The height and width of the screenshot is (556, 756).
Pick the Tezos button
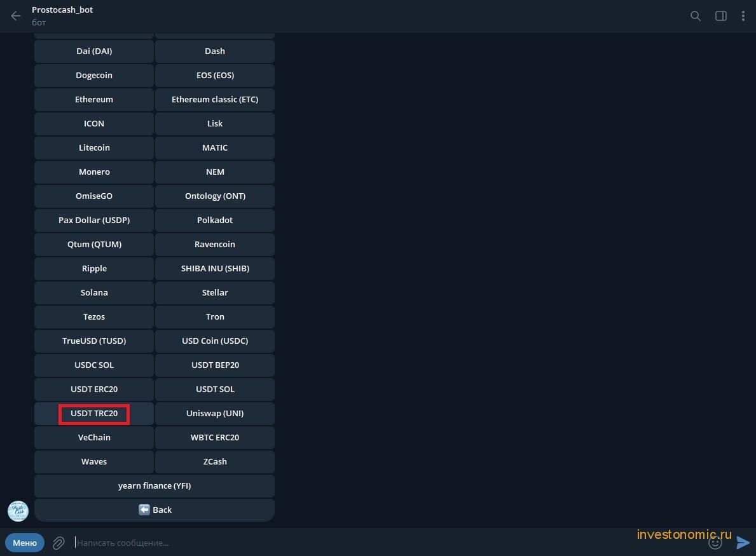click(94, 316)
